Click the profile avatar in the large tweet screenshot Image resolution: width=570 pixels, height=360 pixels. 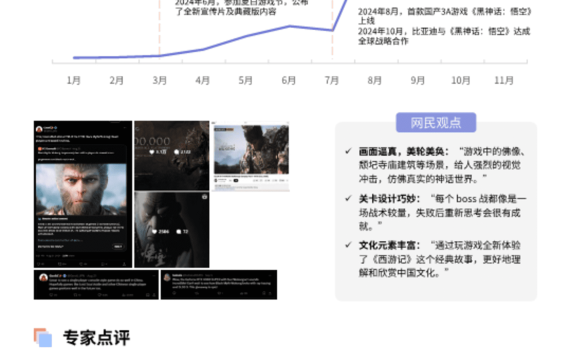tap(39, 128)
